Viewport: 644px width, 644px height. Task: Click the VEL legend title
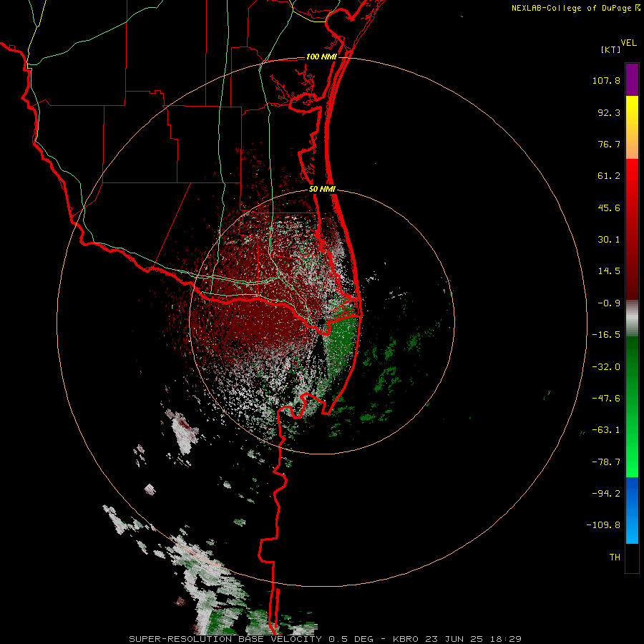coord(628,42)
